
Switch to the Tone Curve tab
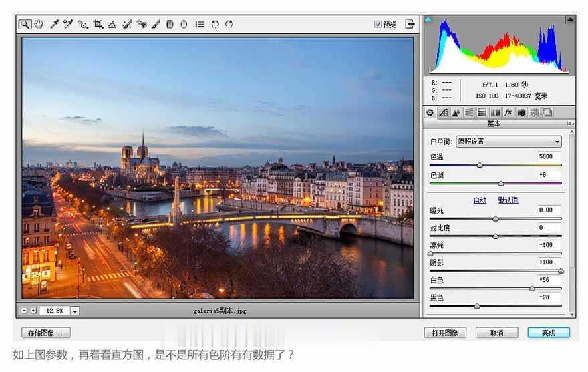click(x=443, y=113)
